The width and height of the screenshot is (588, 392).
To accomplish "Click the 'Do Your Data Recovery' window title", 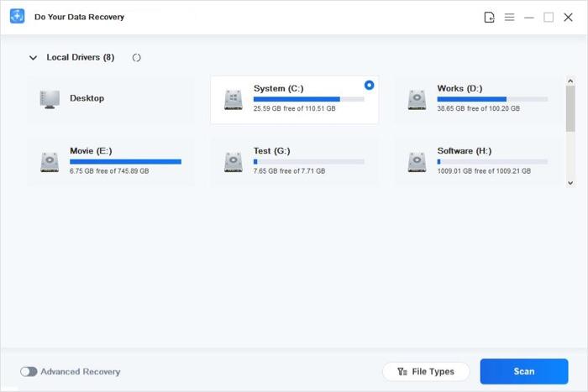I will coord(79,17).
